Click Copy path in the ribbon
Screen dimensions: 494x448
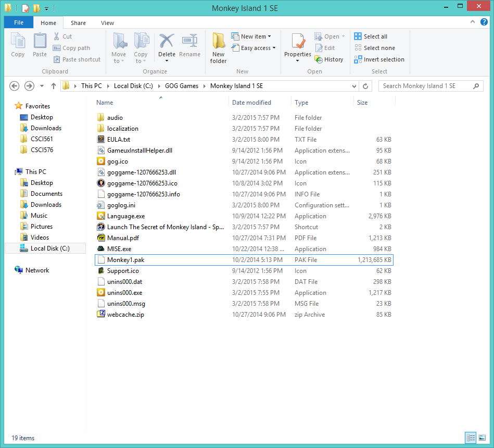[x=71, y=48]
